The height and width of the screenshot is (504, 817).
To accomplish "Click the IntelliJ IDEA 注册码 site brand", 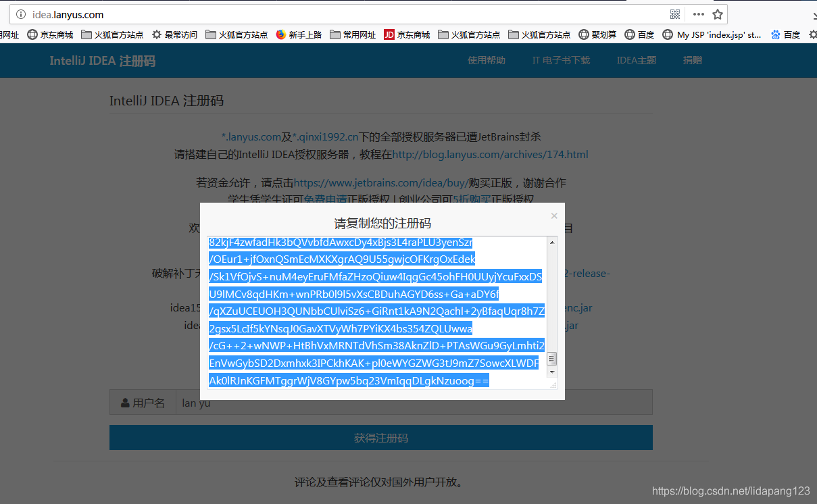I will click(x=103, y=61).
